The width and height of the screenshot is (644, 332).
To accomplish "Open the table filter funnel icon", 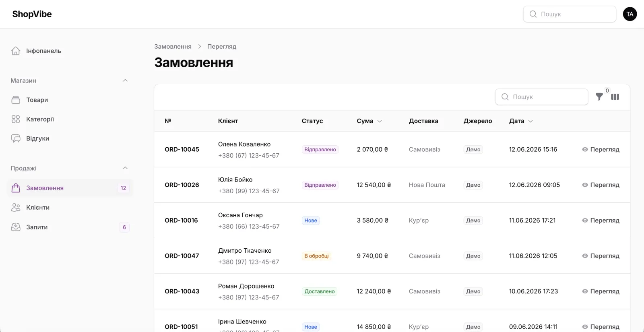I will pyautogui.click(x=599, y=97).
